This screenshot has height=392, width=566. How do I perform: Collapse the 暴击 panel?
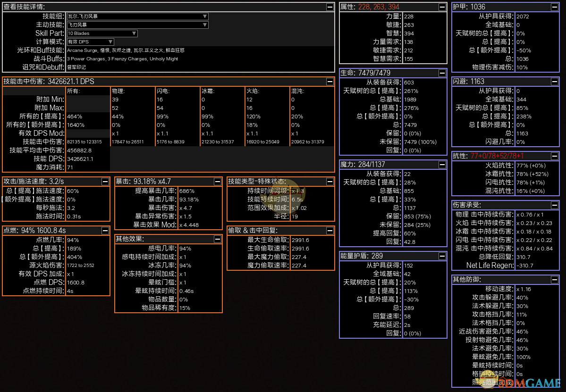217,182
